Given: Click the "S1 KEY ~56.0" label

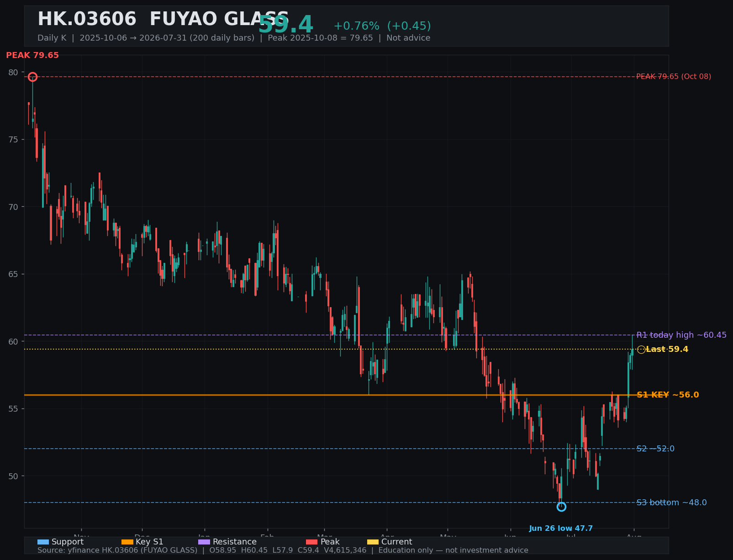Looking at the screenshot, I should 668,395.
